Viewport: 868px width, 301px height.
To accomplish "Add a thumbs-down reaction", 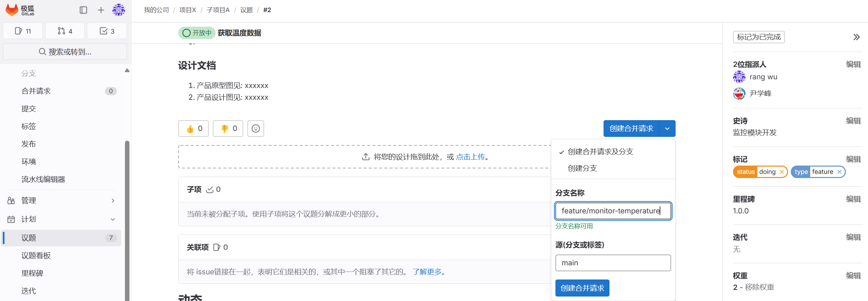I will click(x=228, y=129).
